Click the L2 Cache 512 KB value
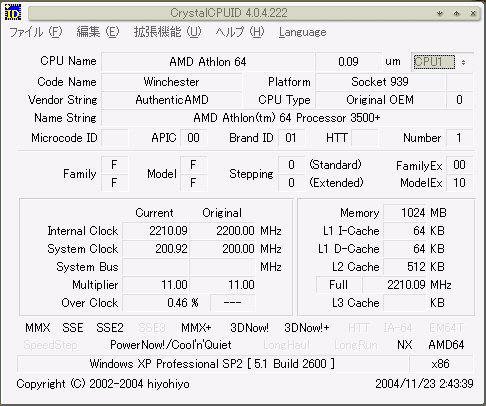This screenshot has width=486, height=406. 405,267
